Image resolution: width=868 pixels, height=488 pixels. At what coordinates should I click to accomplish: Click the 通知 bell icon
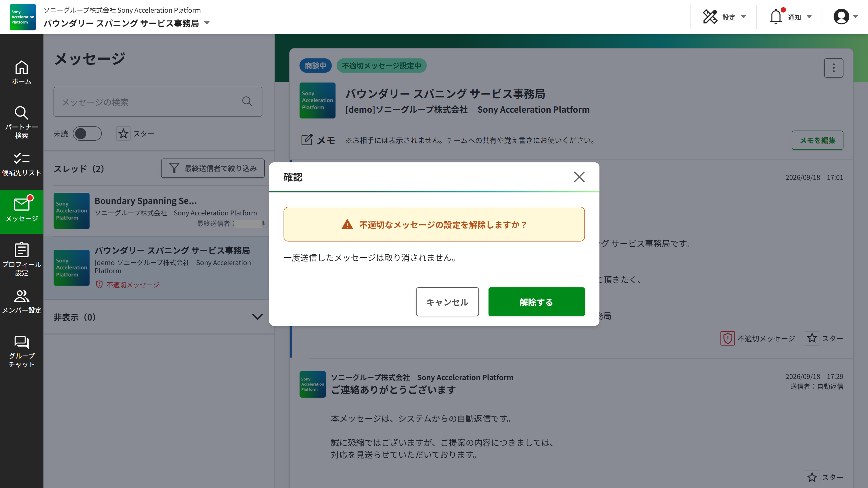[x=776, y=17]
